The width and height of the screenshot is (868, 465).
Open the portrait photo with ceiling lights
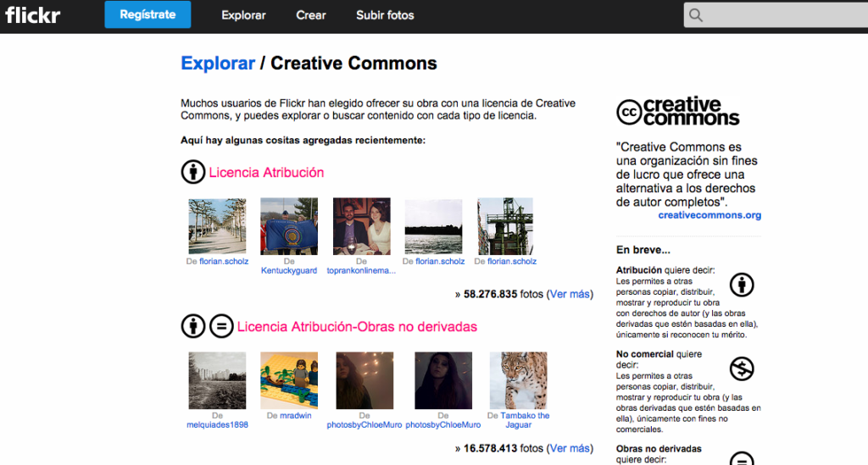click(364, 380)
